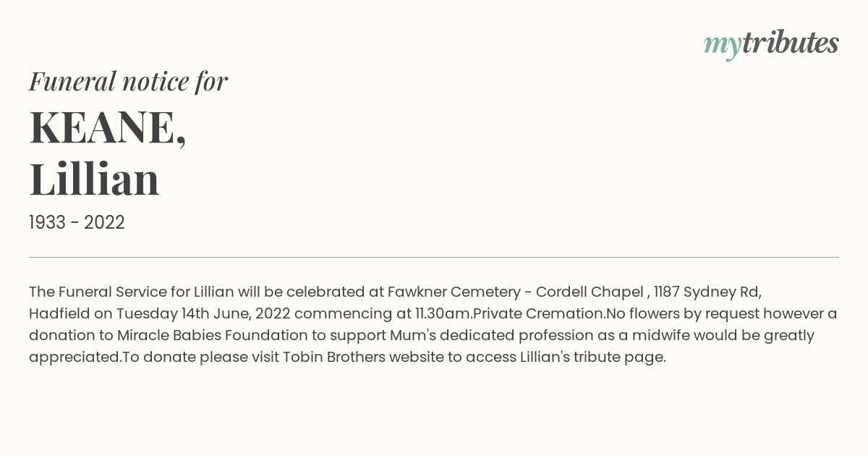
Task: Click the first name Lillian in title
Action: point(94,179)
